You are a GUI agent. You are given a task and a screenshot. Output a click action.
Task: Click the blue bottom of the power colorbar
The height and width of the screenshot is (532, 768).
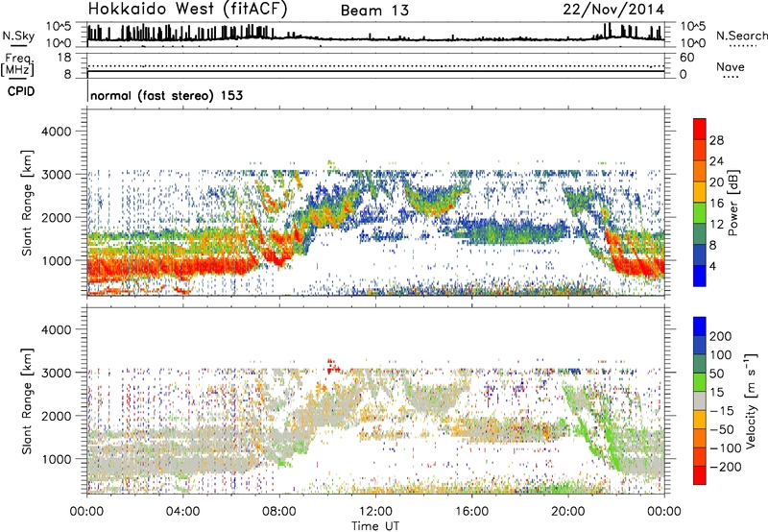pyautogui.click(x=700, y=276)
